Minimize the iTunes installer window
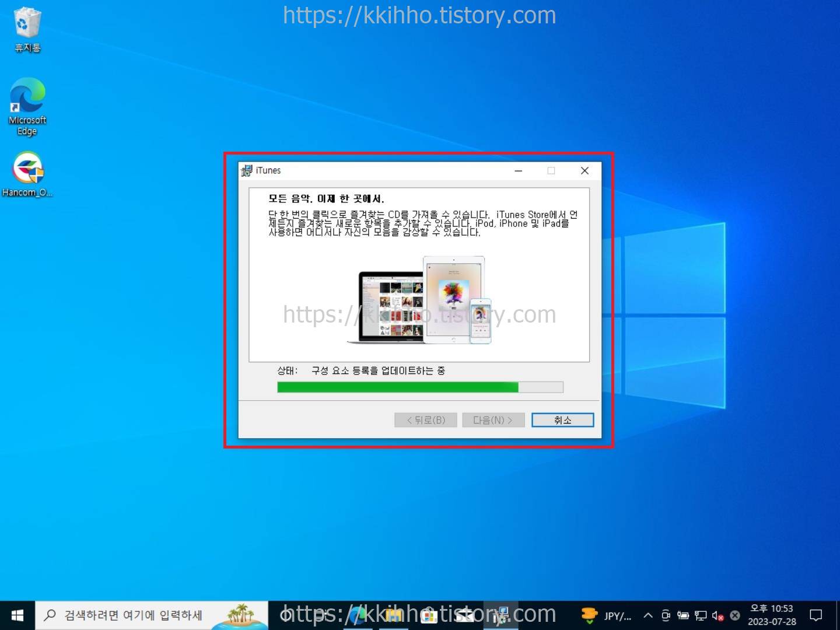 click(x=518, y=170)
